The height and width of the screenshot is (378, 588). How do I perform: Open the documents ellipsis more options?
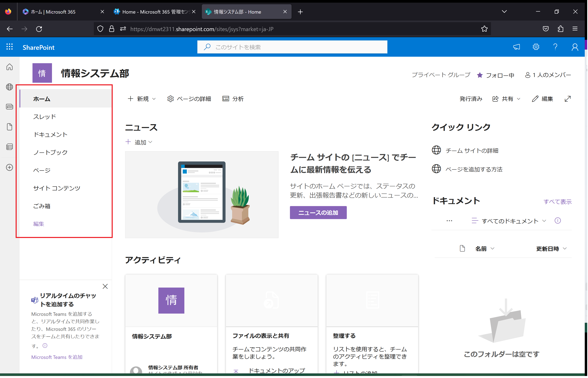pos(449,221)
